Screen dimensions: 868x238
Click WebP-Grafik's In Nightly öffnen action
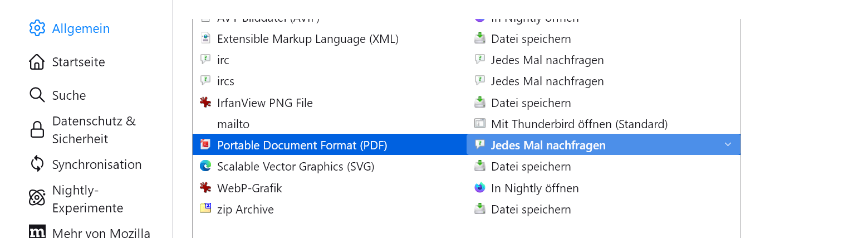(x=534, y=188)
